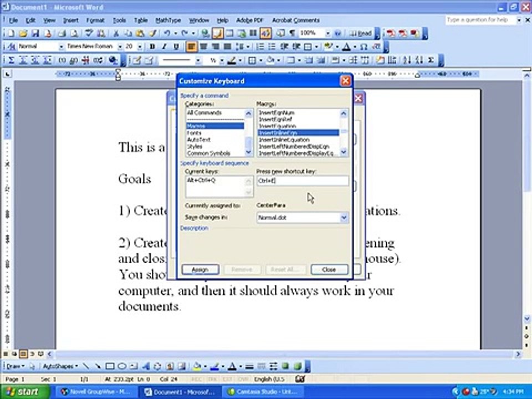This screenshot has height=399, width=532.
Task: Click the Bullets list icon
Action: click(x=272, y=47)
